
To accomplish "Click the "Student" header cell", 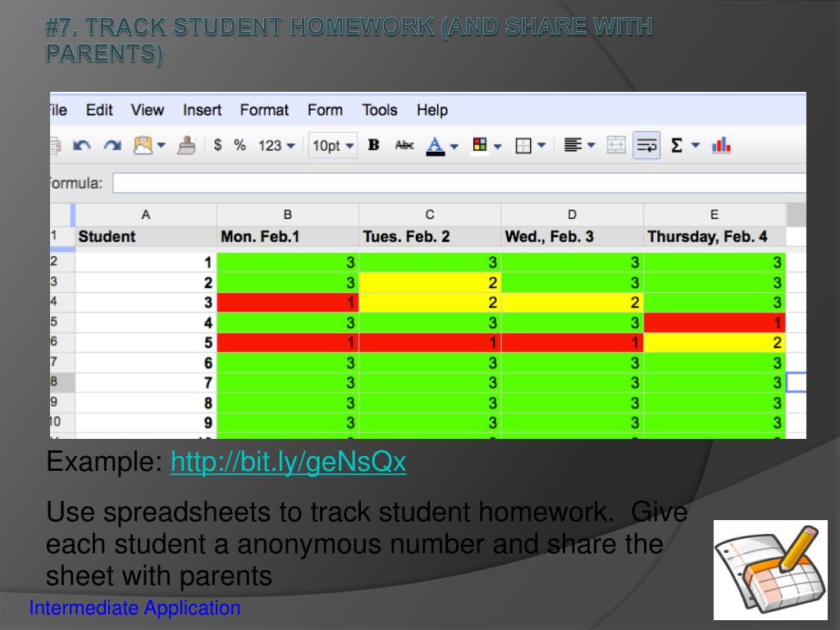I will 146,236.
